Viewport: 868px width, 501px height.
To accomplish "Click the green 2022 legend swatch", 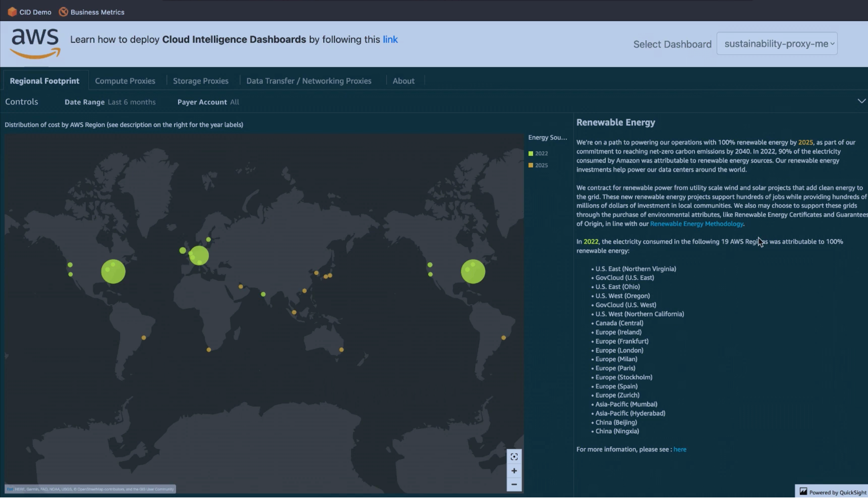I will coord(531,154).
